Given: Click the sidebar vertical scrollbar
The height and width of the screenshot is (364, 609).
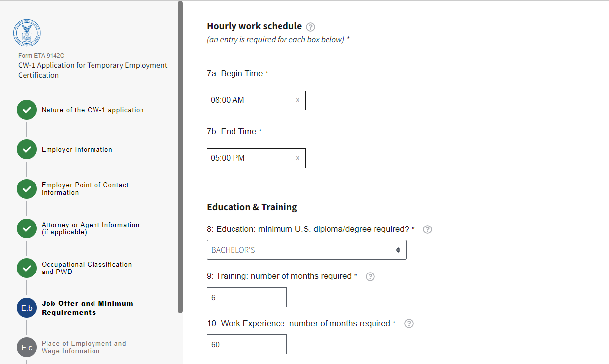Looking at the screenshot, I should 180,156.
